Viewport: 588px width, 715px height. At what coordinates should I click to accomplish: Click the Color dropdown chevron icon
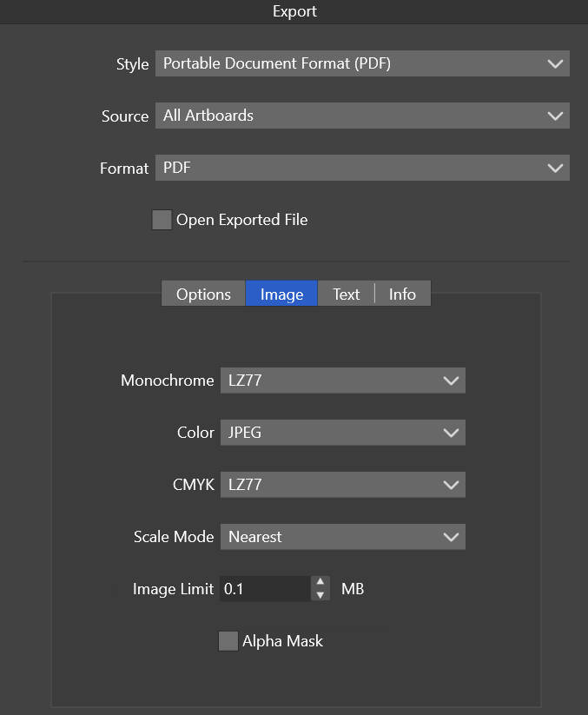point(451,432)
